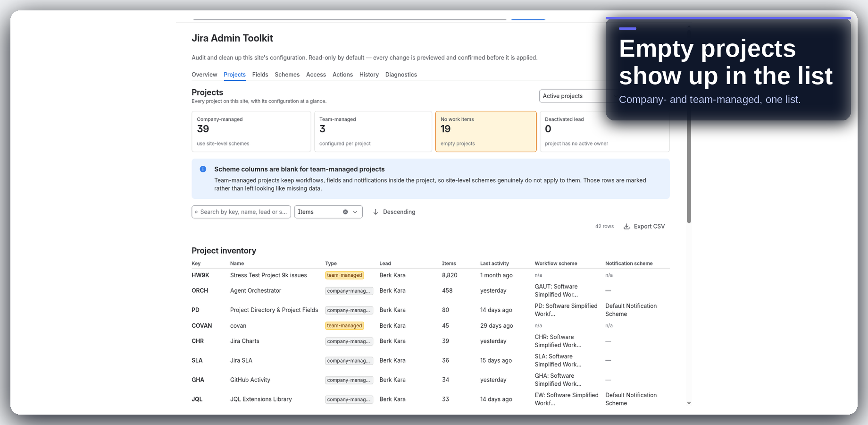Click the PD project key
This screenshot has width=868, height=425.
pos(195,310)
